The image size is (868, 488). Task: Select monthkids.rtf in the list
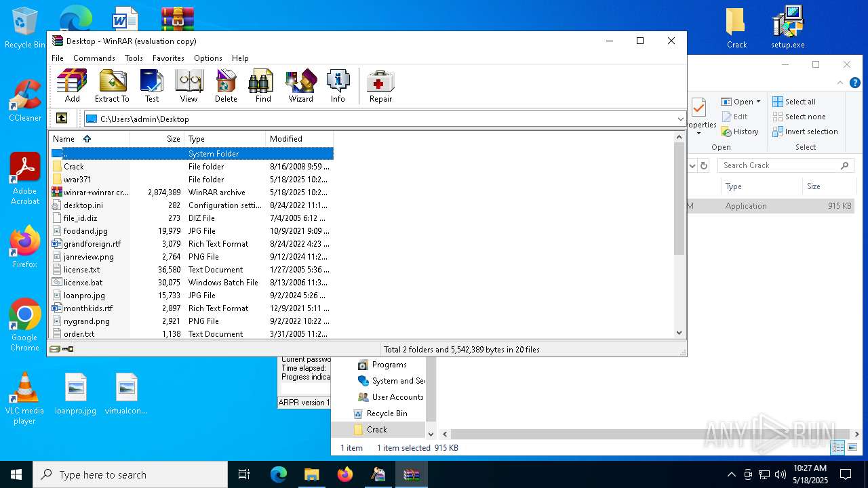[192, 308]
